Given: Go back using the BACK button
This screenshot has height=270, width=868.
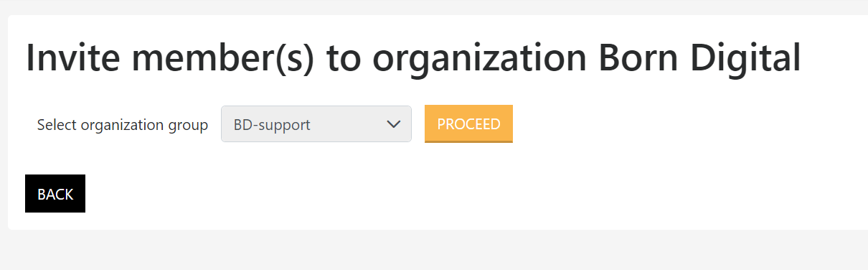Looking at the screenshot, I should tap(55, 194).
